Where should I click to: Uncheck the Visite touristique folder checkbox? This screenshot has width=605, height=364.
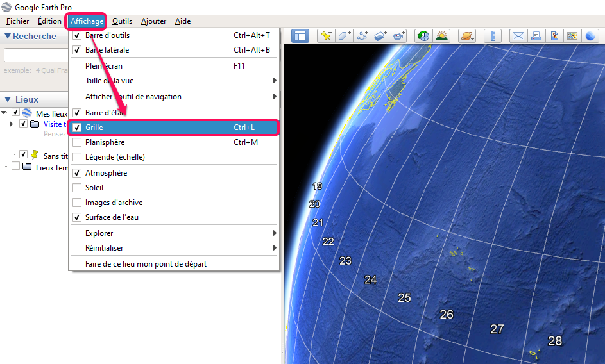24,124
